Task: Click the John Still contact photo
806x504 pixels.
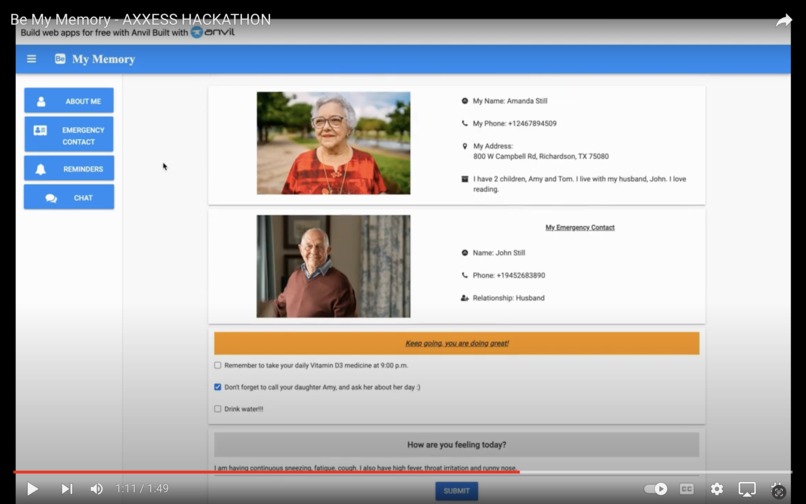Action: tap(334, 266)
